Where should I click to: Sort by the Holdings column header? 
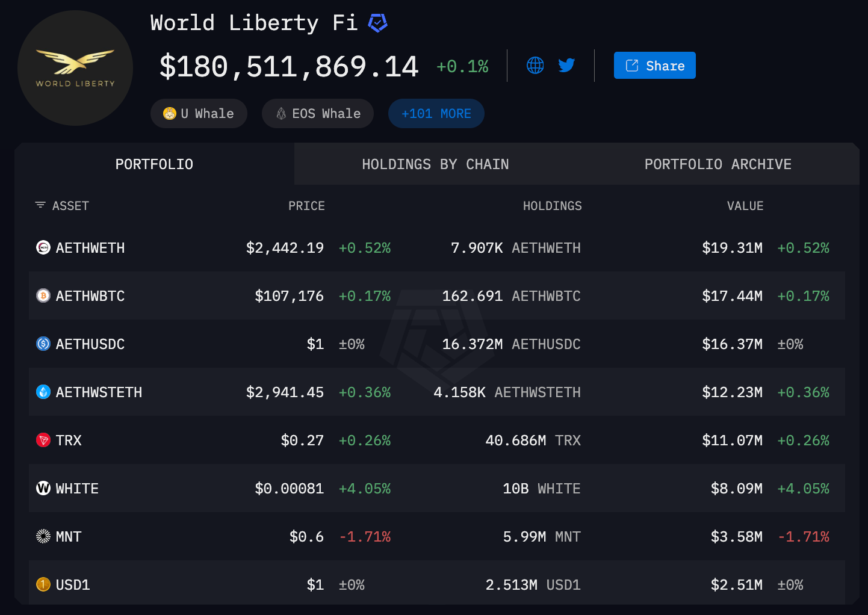(552, 206)
